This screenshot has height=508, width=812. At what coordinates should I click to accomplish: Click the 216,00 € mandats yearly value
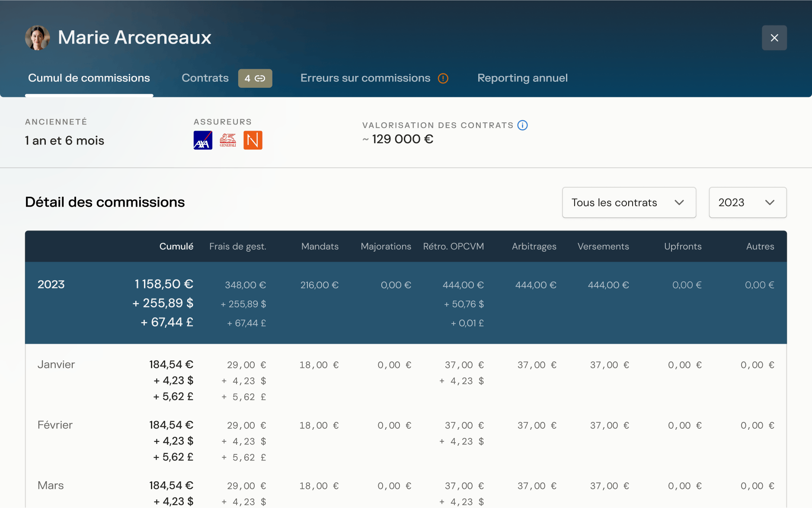pyautogui.click(x=320, y=285)
